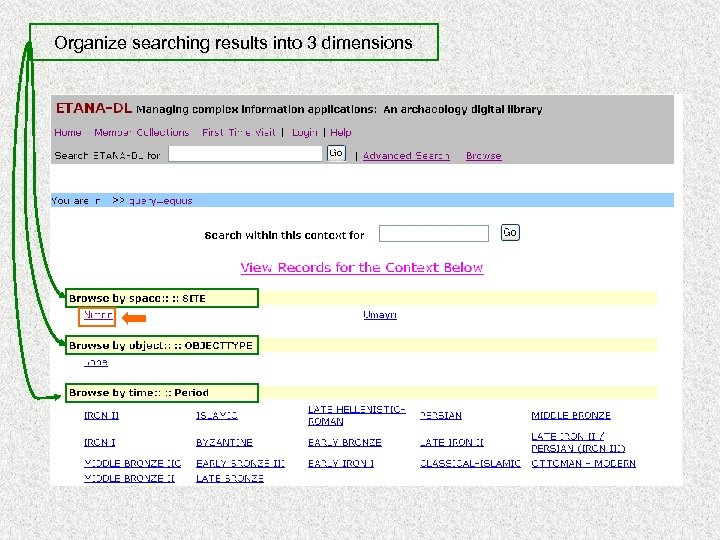
Task: Select the MIDDLE BRONZE II period link
Action: tap(129, 478)
